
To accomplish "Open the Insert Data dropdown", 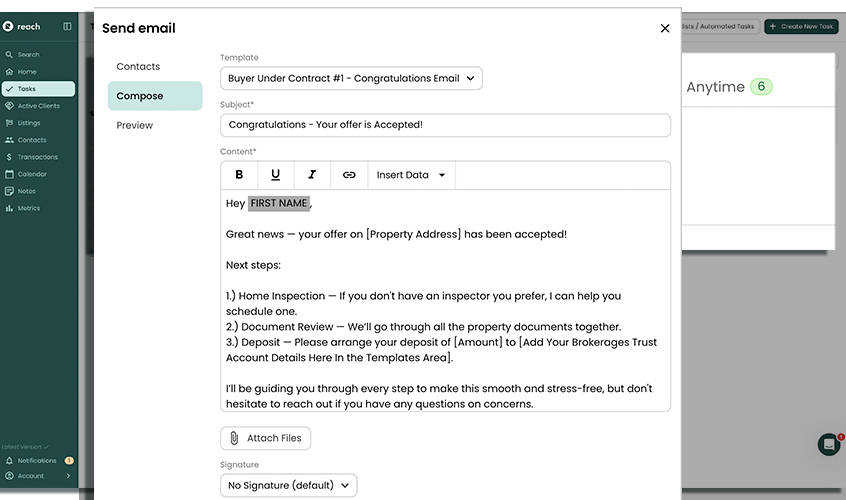I will click(x=411, y=175).
